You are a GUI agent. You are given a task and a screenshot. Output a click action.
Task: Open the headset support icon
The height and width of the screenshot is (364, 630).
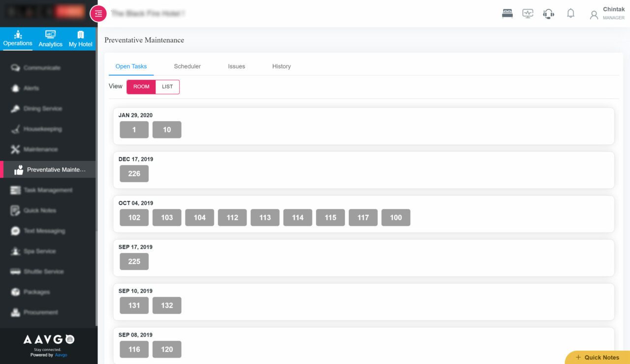[548, 13]
